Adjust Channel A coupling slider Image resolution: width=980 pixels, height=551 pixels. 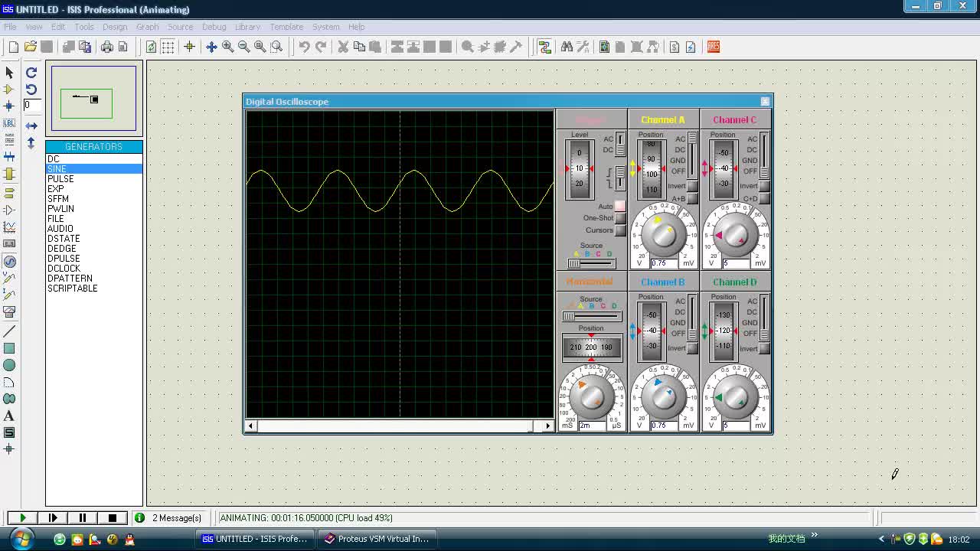tap(692, 155)
